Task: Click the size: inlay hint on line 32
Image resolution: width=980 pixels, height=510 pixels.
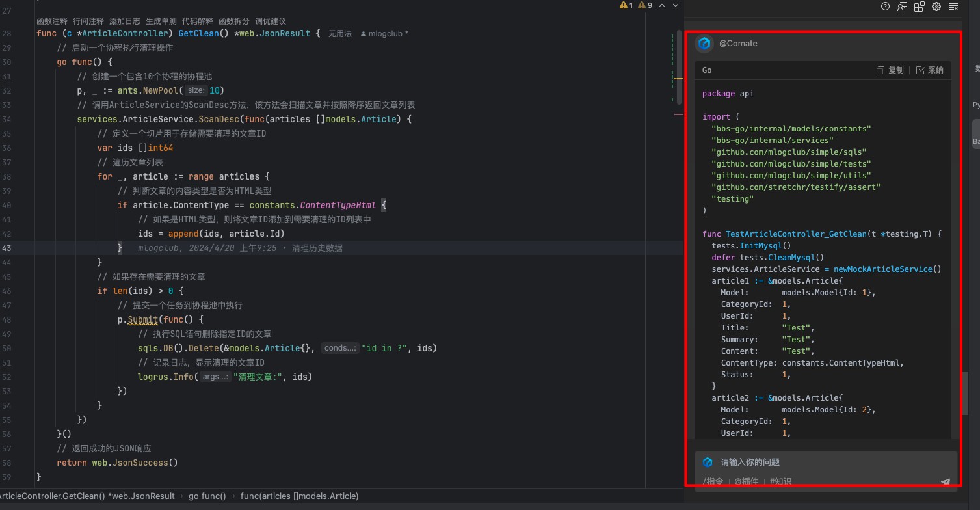Action: tap(196, 90)
